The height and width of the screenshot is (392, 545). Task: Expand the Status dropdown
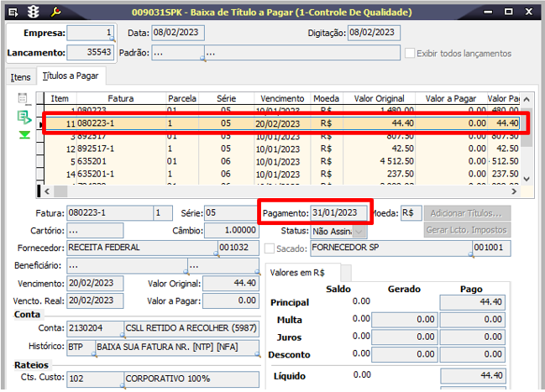tap(359, 231)
